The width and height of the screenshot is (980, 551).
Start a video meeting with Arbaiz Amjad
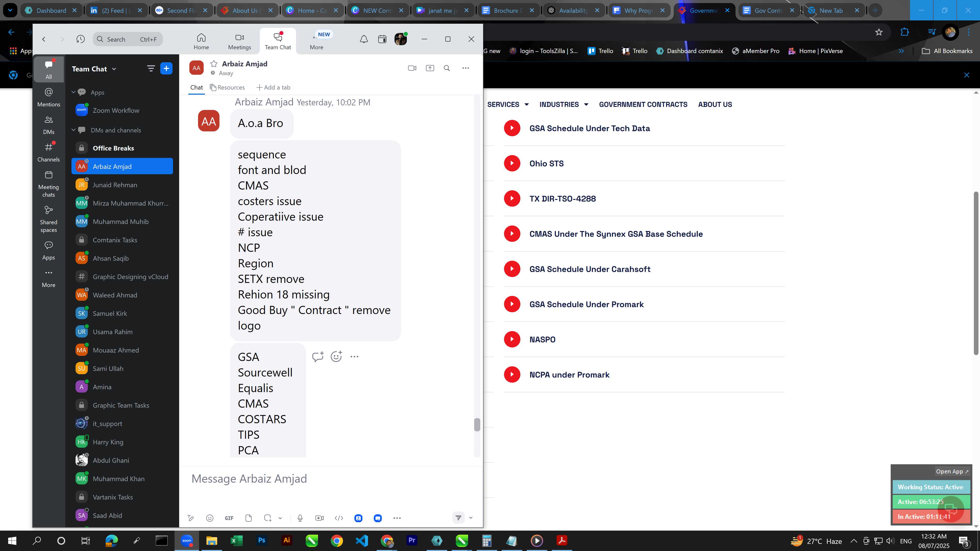(412, 68)
